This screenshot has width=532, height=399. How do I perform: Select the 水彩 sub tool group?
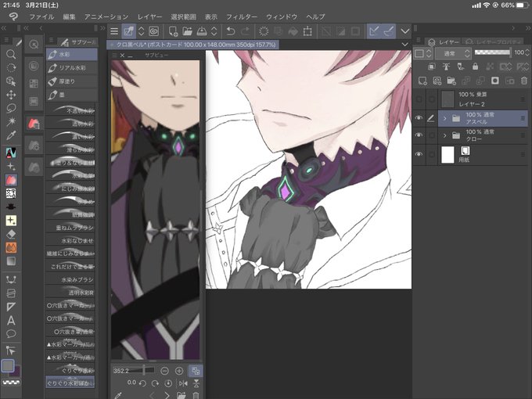tap(72, 54)
